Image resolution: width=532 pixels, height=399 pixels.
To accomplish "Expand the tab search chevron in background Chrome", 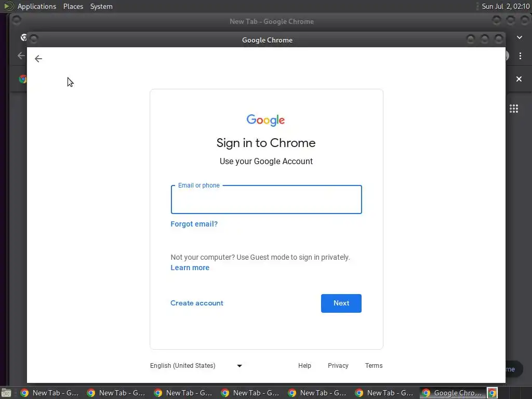I will pos(520,37).
